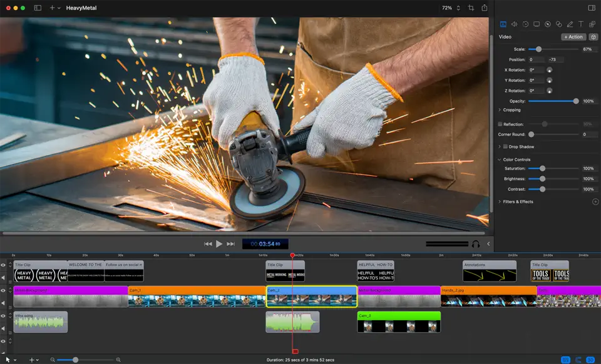
Task: Click the red playhead marker on ruler
Action: click(292, 255)
